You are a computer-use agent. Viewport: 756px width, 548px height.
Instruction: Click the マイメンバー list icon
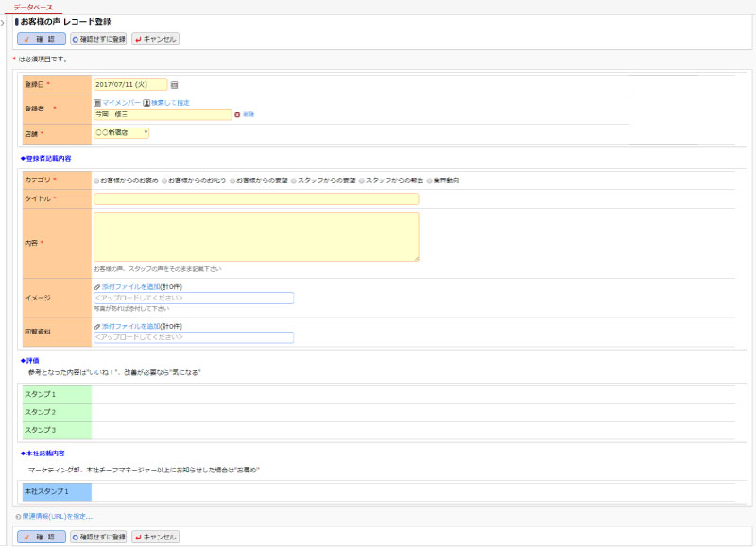[x=97, y=102]
